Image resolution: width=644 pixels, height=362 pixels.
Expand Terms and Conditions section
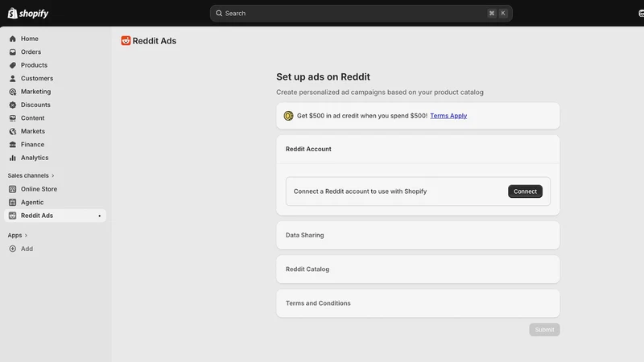418,303
